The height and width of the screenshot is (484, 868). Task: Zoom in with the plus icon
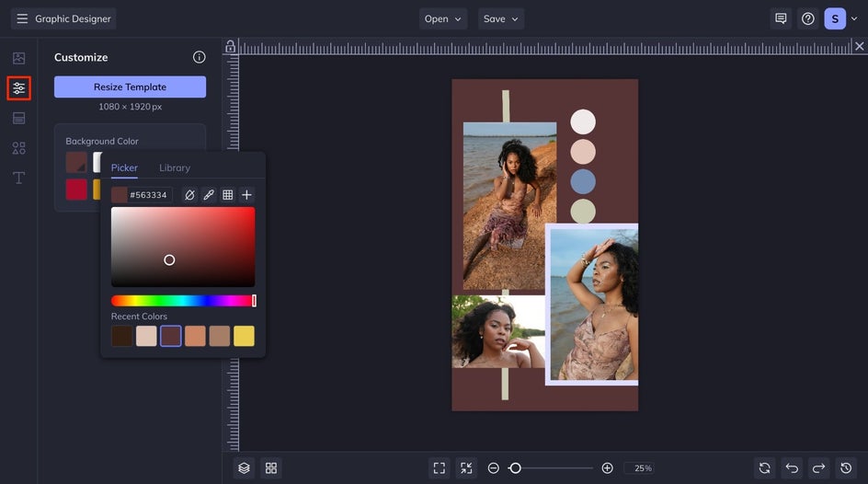pyautogui.click(x=607, y=468)
